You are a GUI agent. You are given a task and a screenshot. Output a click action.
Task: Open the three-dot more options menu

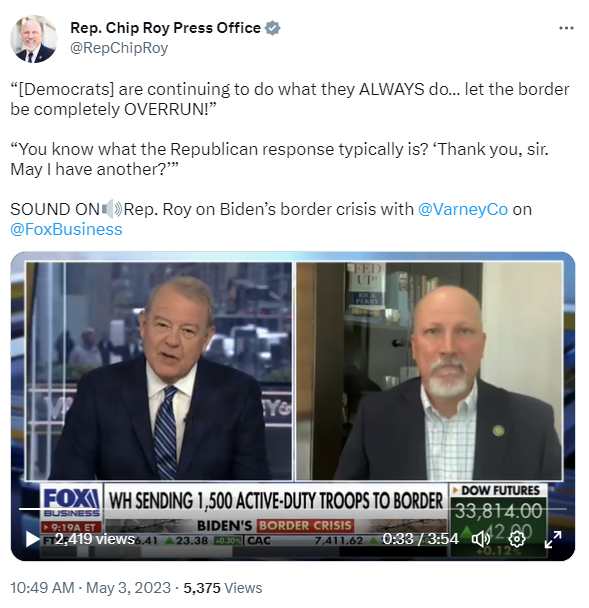pyautogui.click(x=566, y=28)
